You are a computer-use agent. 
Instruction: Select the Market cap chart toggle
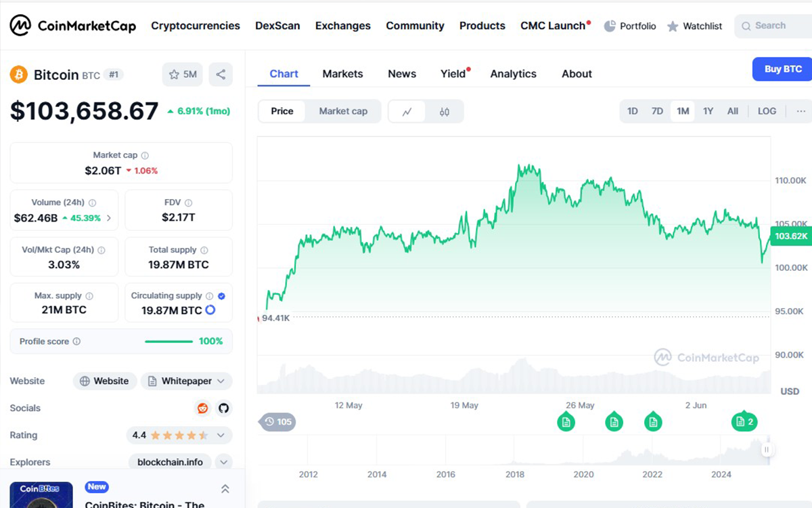click(x=343, y=111)
